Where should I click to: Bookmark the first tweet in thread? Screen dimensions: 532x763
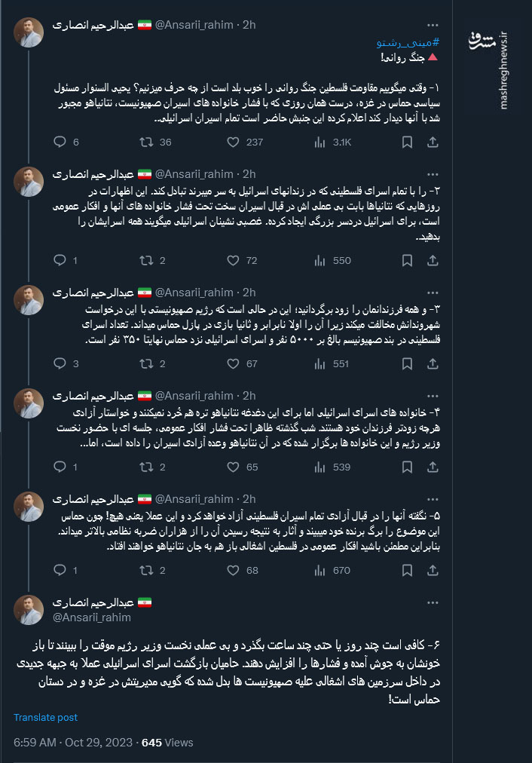click(407, 142)
